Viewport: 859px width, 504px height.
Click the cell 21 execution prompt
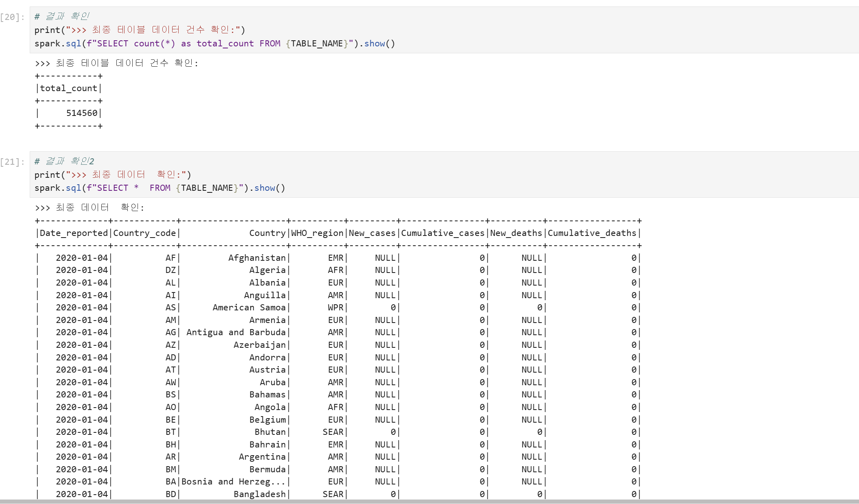pyautogui.click(x=12, y=162)
